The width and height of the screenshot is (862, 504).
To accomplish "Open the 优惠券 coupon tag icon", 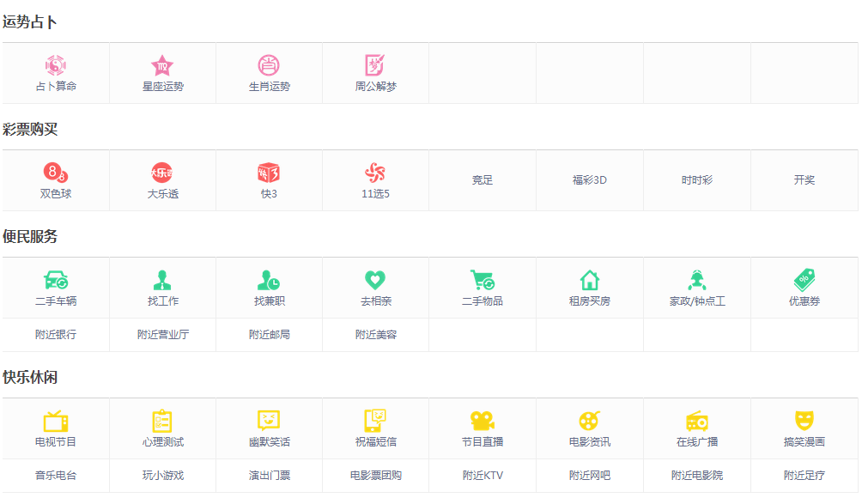I will coord(804,280).
